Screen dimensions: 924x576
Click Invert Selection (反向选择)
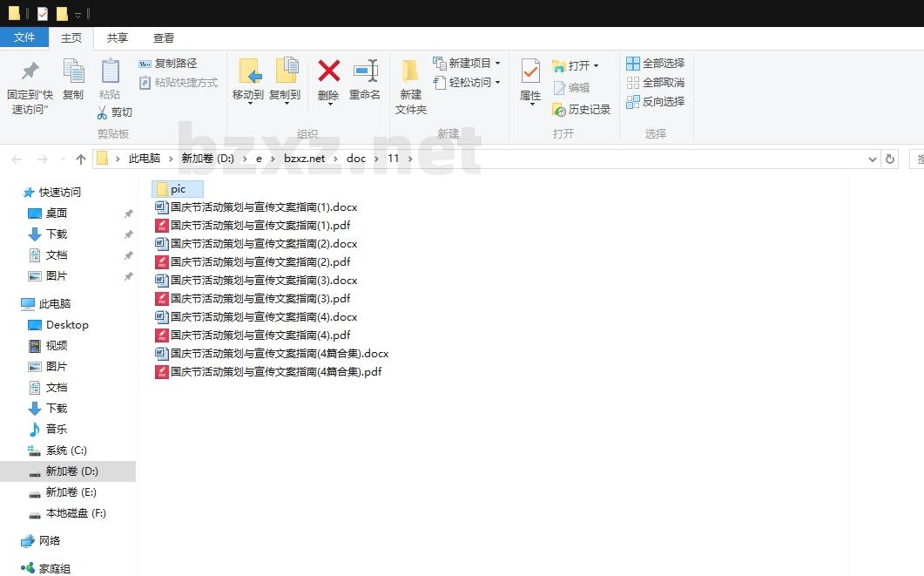tap(655, 102)
